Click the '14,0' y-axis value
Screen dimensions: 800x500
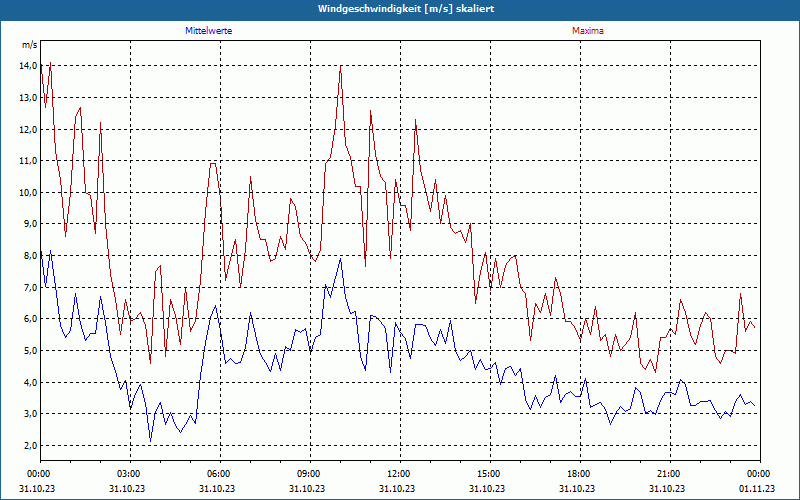click(29, 66)
